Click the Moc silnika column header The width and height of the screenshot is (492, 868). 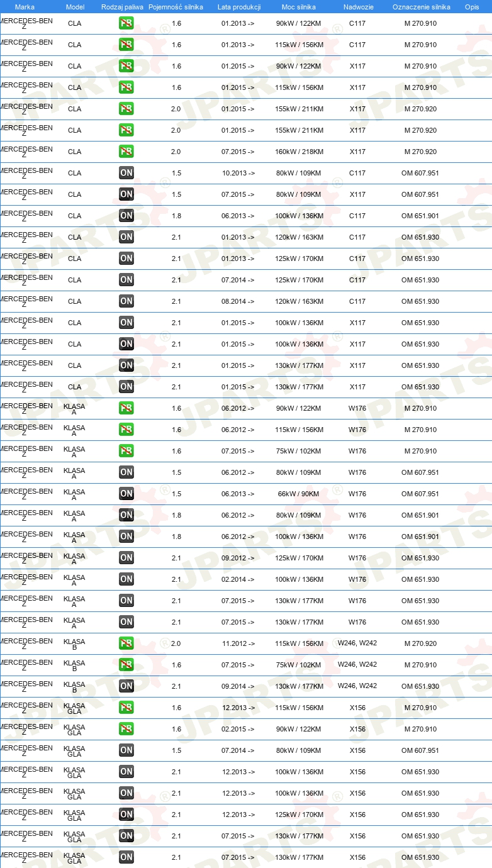point(299,7)
